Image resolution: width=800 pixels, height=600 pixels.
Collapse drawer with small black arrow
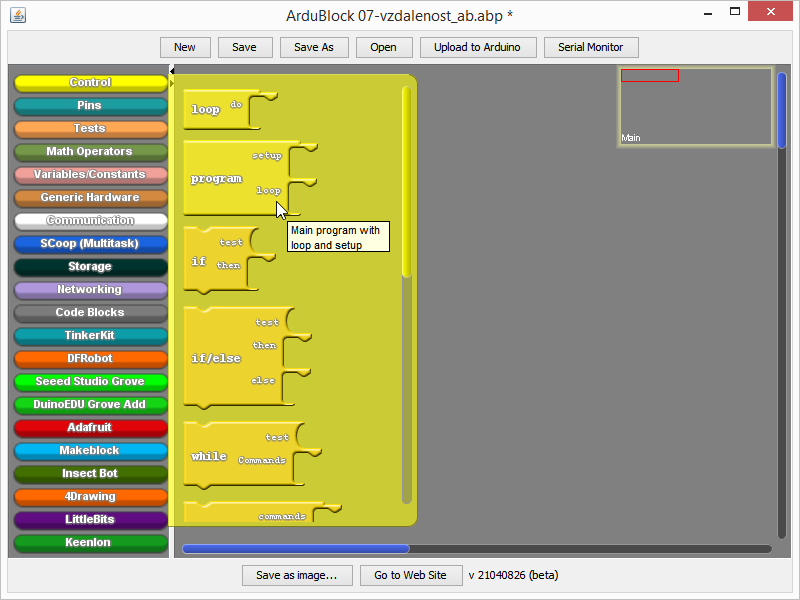[172, 70]
